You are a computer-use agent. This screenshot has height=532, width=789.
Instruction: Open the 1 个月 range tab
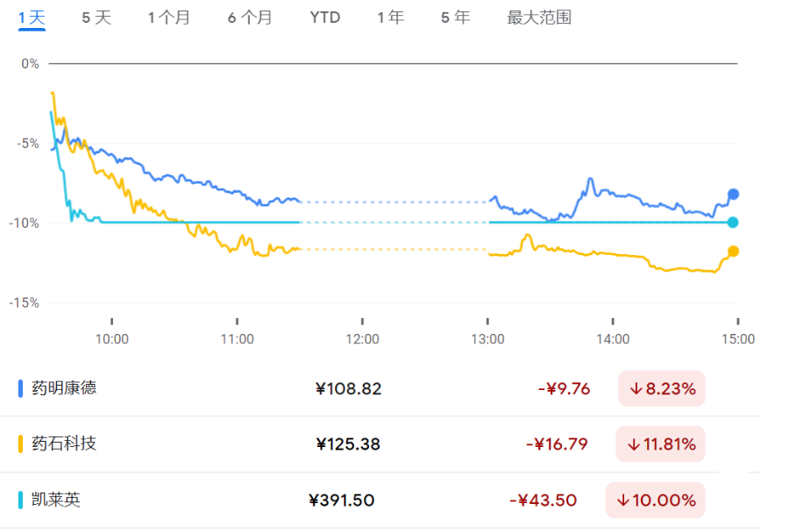pos(168,18)
